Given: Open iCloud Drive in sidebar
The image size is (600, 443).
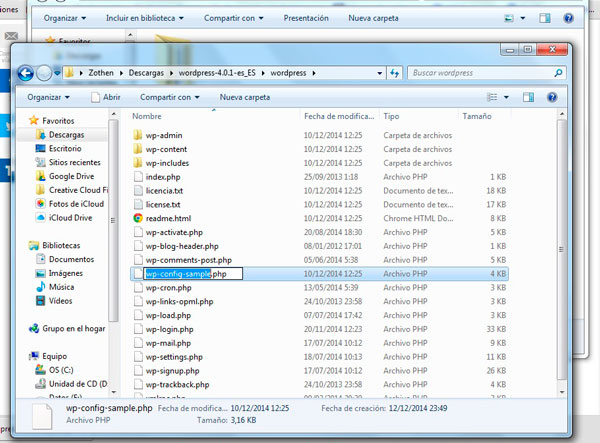Looking at the screenshot, I should coord(64,218).
